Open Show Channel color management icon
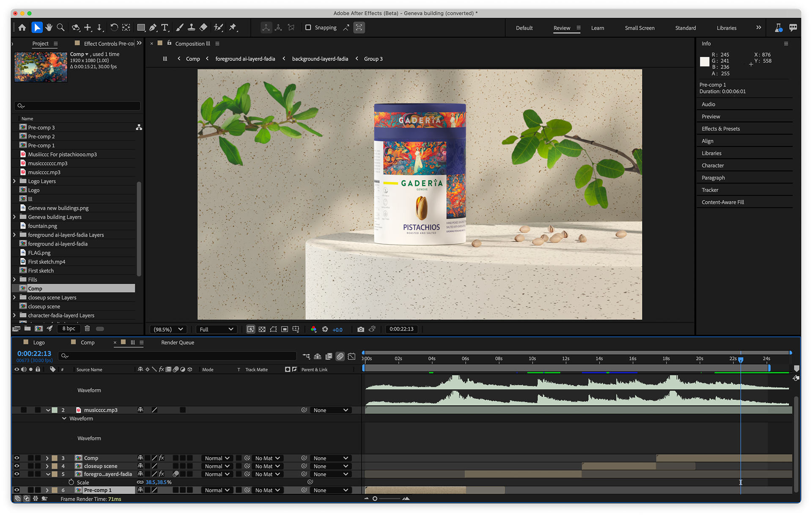The height and width of the screenshot is (516, 812). (x=313, y=329)
